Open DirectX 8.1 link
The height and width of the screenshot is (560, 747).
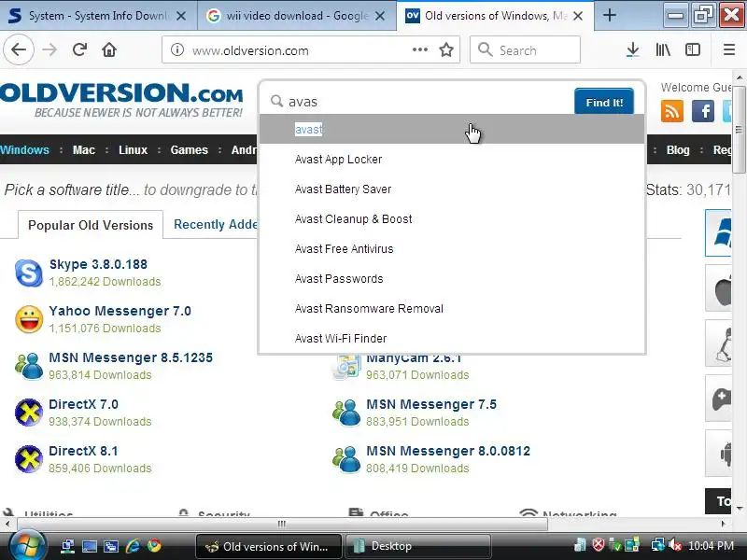(83, 451)
